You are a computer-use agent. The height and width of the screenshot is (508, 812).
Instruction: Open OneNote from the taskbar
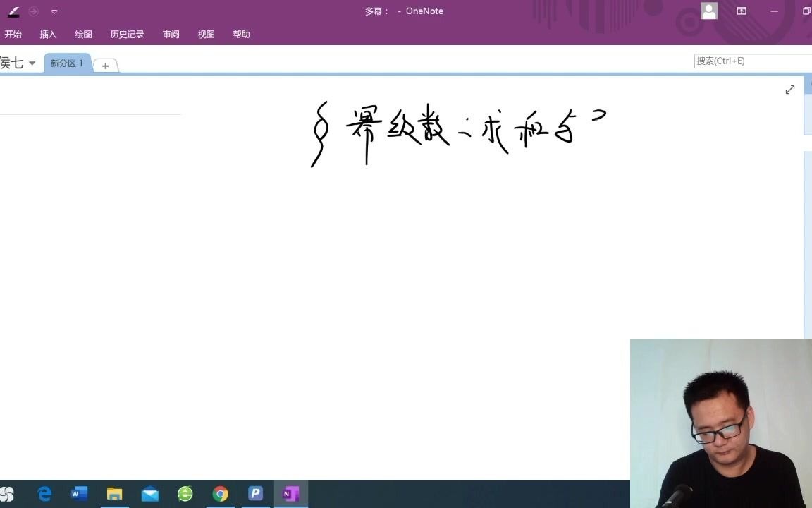[x=290, y=494]
